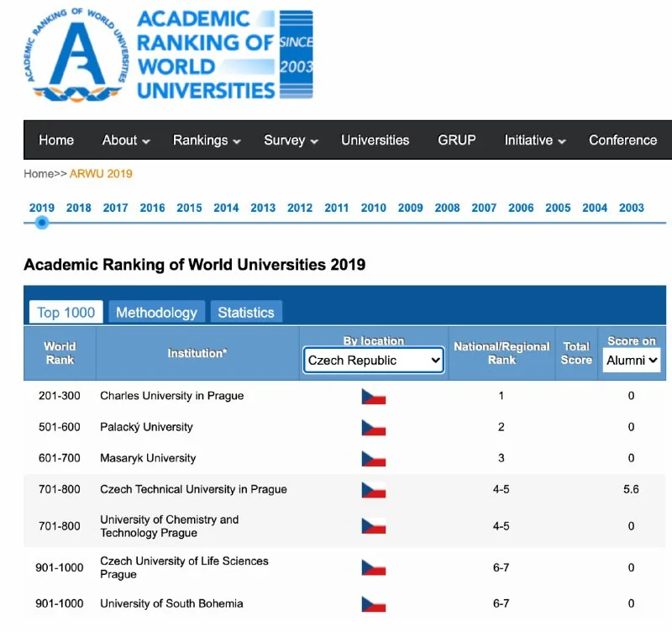This screenshot has width=672, height=632.
Task: Click the Home breadcrumb link
Action: click(38, 174)
